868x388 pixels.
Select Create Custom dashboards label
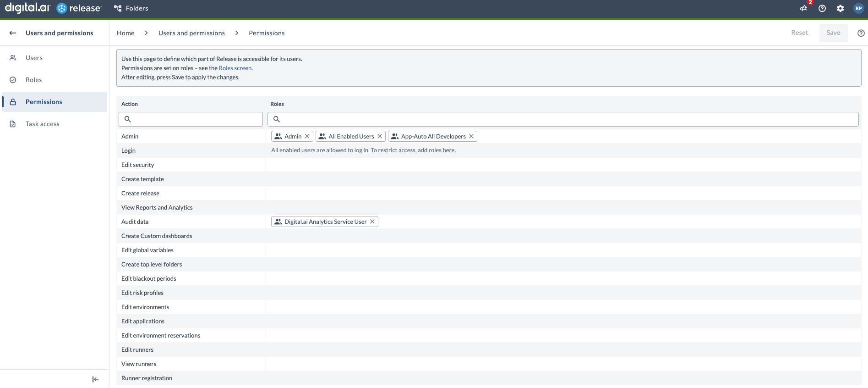tap(157, 236)
